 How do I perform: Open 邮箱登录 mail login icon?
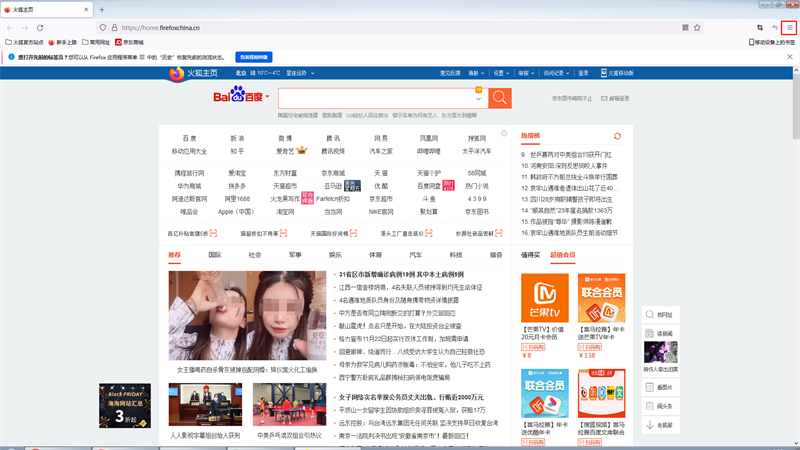tap(615, 98)
